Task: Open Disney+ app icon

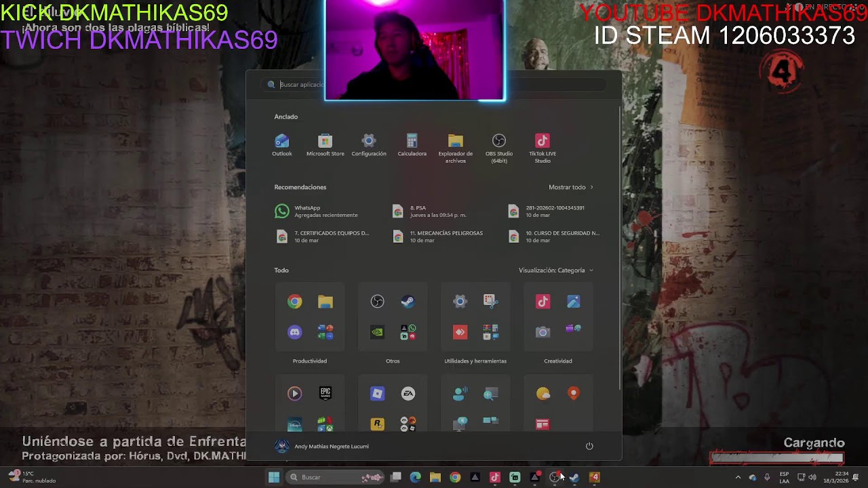Action: (294, 424)
